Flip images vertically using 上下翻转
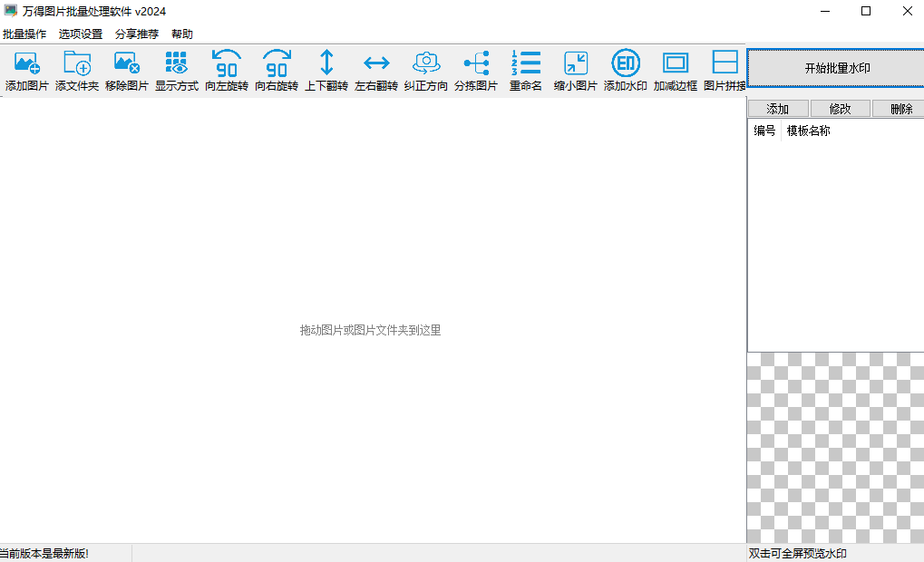 coord(326,71)
